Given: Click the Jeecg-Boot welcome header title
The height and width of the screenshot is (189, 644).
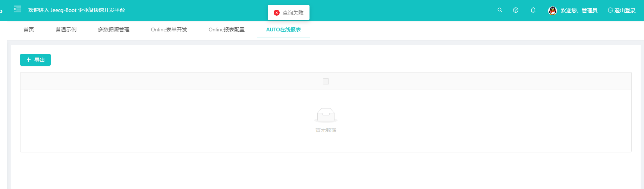Looking at the screenshot, I should click(x=76, y=10).
